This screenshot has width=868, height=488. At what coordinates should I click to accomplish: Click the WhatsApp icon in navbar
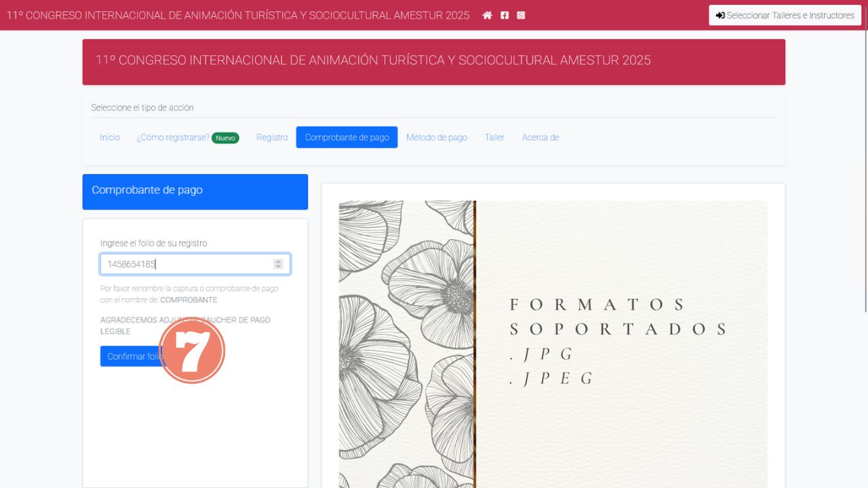point(521,16)
